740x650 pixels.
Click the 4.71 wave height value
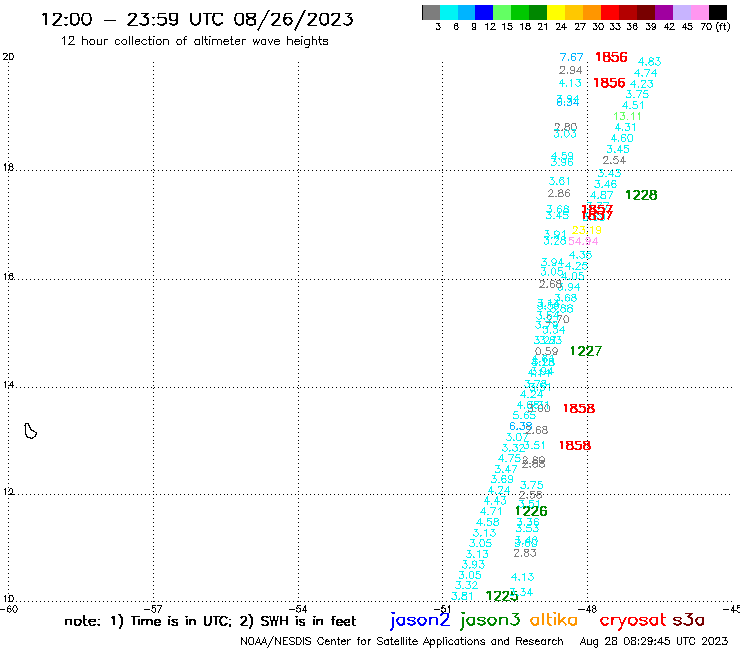pyautogui.click(x=491, y=511)
